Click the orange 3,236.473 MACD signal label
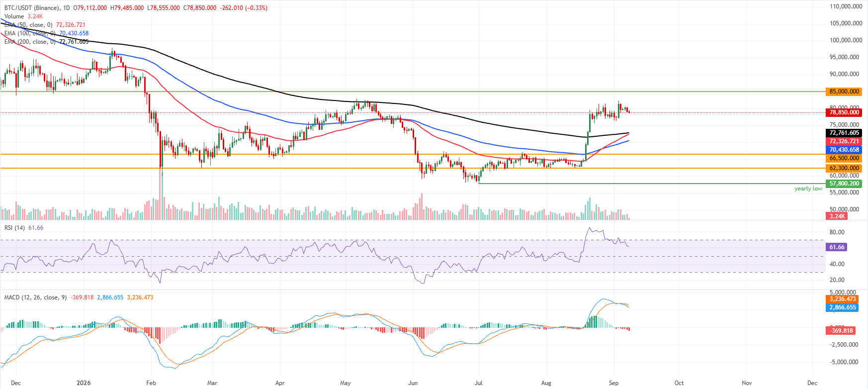868x389 pixels. click(x=842, y=299)
